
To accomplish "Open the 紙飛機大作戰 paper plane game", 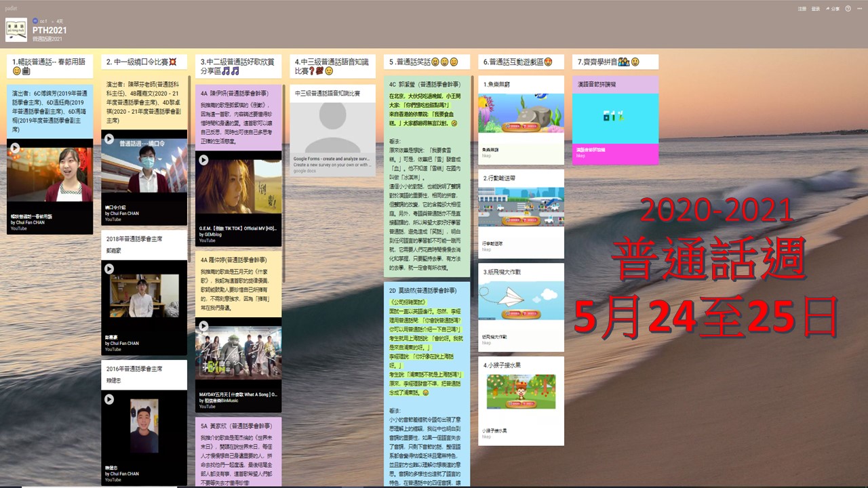I will click(x=521, y=300).
